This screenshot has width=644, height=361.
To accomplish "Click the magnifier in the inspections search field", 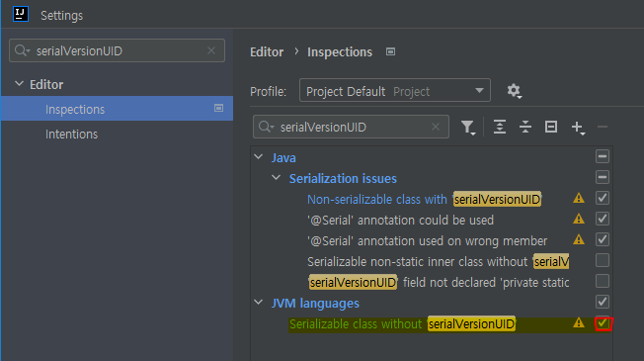I will coord(266,127).
